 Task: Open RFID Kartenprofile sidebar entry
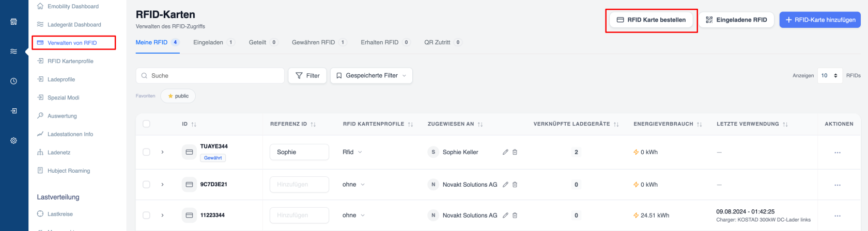[x=65, y=61]
